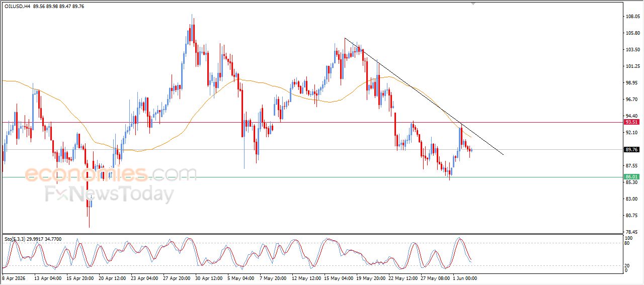Click the 101.25 price axis label
The image size is (644, 285).
click(x=632, y=66)
